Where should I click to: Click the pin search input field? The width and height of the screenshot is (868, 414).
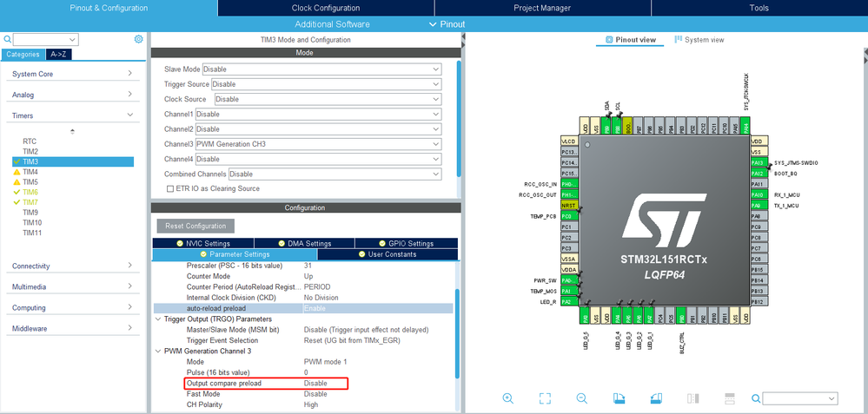[x=800, y=398]
